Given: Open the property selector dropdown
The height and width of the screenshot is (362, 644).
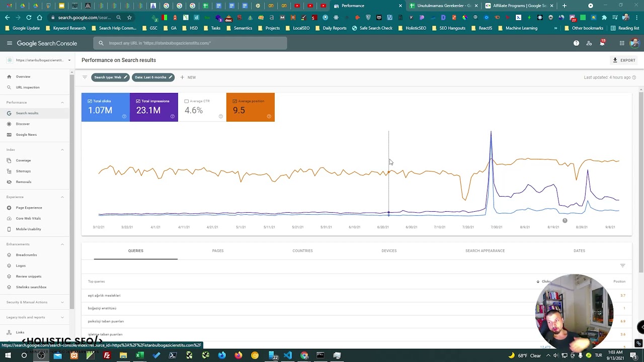Looking at the screenshot, I should pos(69,60).
